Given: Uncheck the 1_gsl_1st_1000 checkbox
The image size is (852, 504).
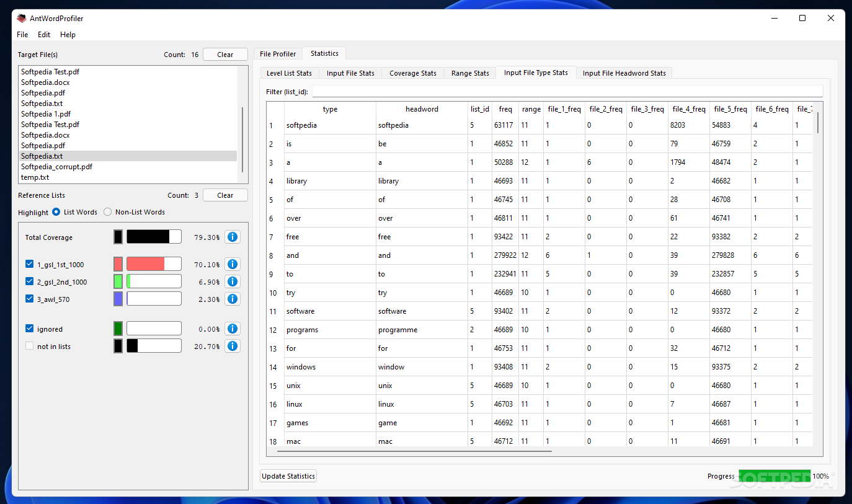Looking at the screenshot, I should point(29,264).
